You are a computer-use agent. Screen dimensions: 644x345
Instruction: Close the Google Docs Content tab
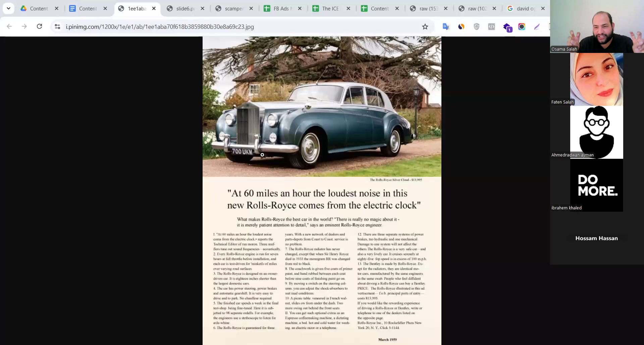105,8
